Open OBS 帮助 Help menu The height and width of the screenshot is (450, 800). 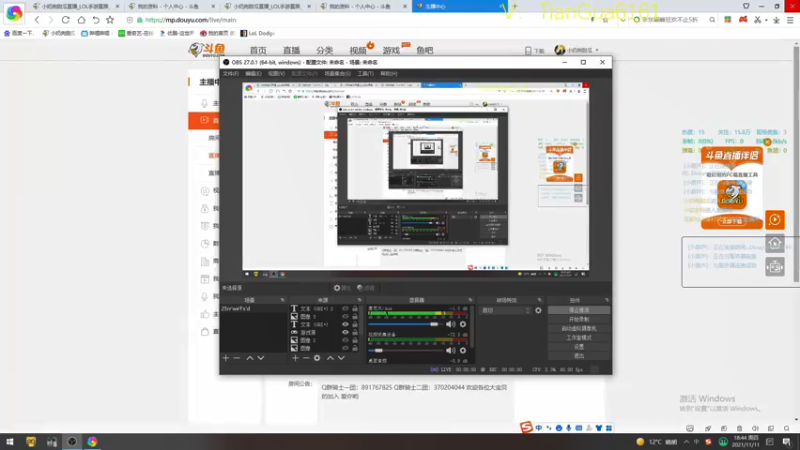pyautogui.click(x=389, y=73)
